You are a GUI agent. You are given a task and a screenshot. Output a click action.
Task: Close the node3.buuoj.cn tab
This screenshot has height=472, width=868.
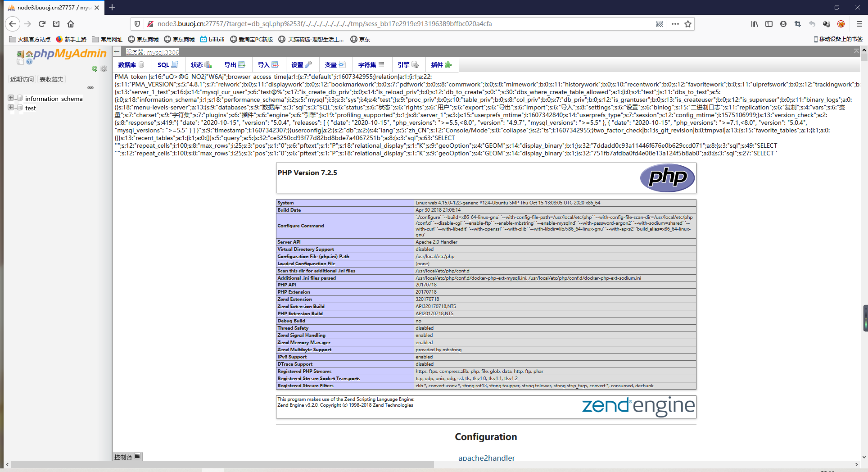(x=97, y=8)
